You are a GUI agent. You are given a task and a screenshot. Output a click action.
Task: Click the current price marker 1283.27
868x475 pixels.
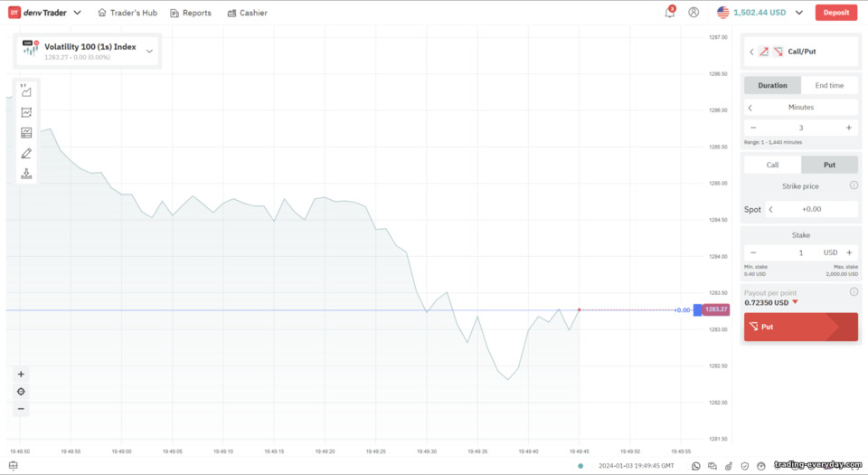pos(716,309)
